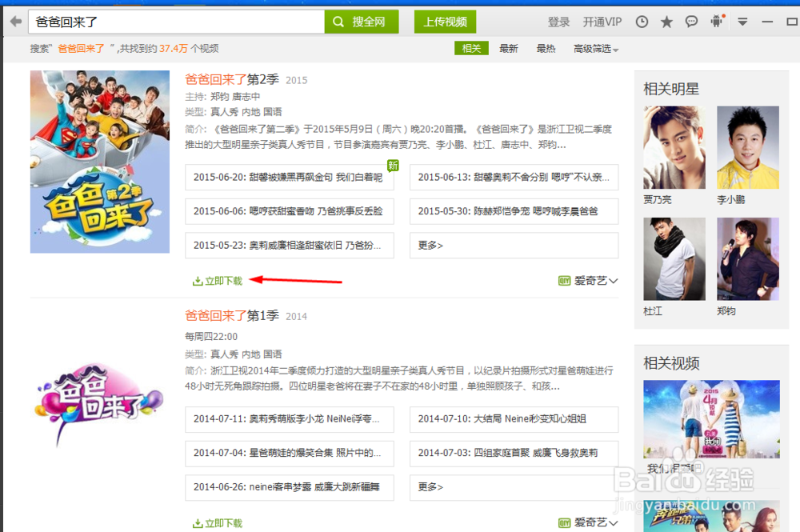Select the 最新 sort tab
Image resolution: width=800 pixels, height=532 pixels.
[x=509, y=49]
